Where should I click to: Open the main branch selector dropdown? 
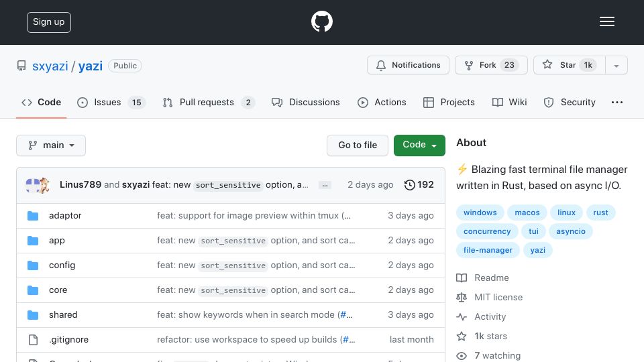pos(51,145)
